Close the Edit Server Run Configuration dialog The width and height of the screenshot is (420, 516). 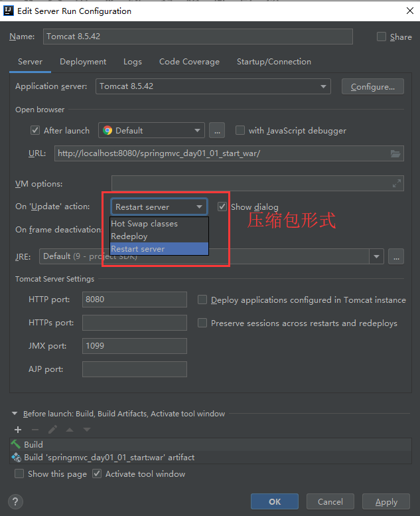(410, 11)
